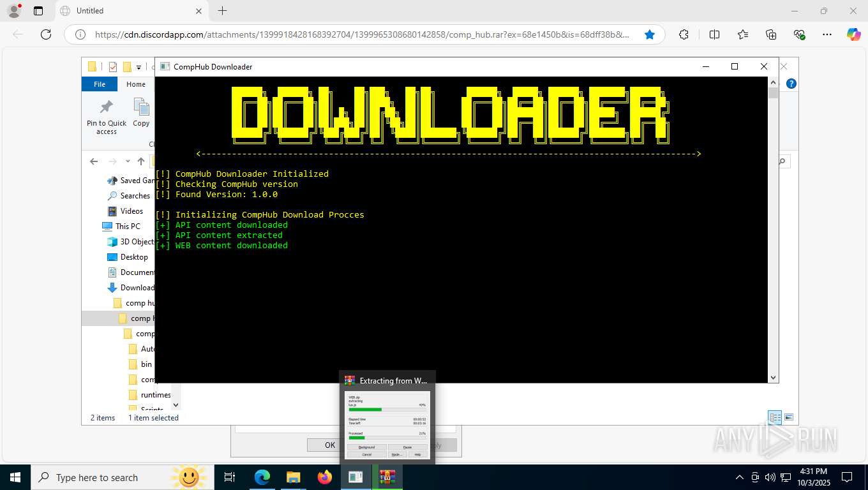The image size is (868, 490).
Task: Open WinRAR taskbar icon
Action: (x=387, y=477)
